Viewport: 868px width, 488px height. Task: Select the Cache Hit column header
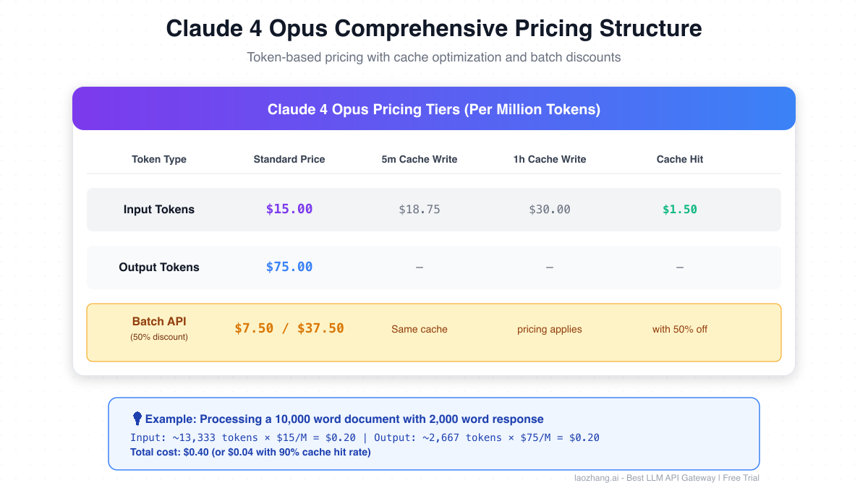(x=680, y=159)
